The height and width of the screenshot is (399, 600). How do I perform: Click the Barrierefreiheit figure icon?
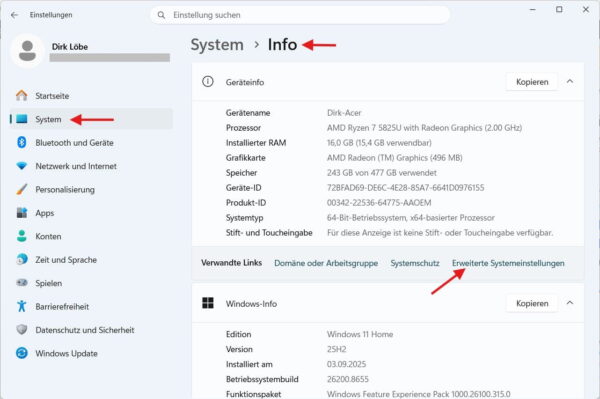point(22,306)
